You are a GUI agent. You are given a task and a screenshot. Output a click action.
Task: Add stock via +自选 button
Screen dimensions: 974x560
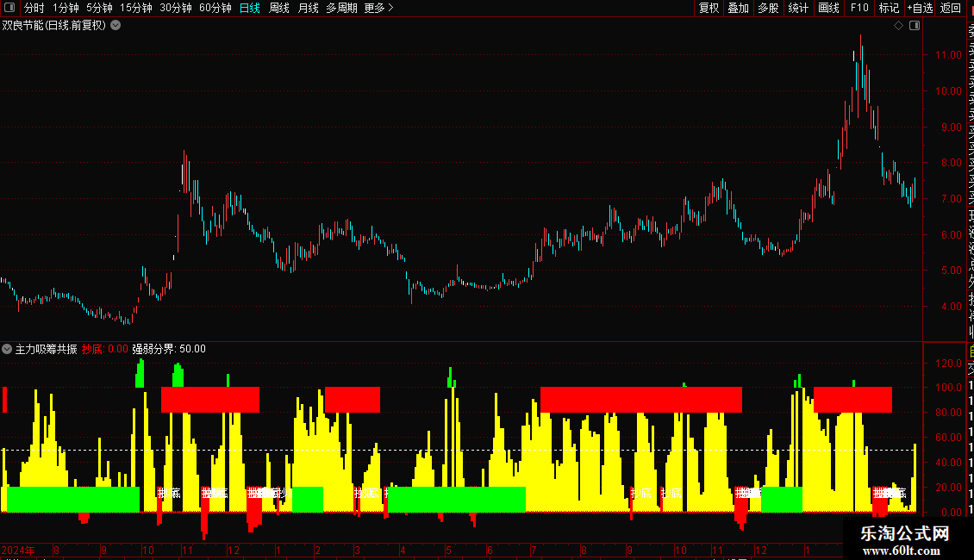pos(920,8)
